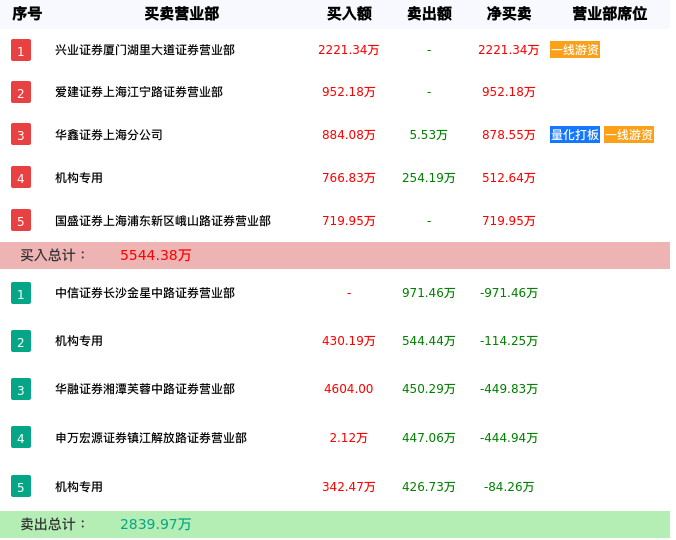676x540 pixels.
Task: Click net value -114.25万
Action: [x=509, y=341]
